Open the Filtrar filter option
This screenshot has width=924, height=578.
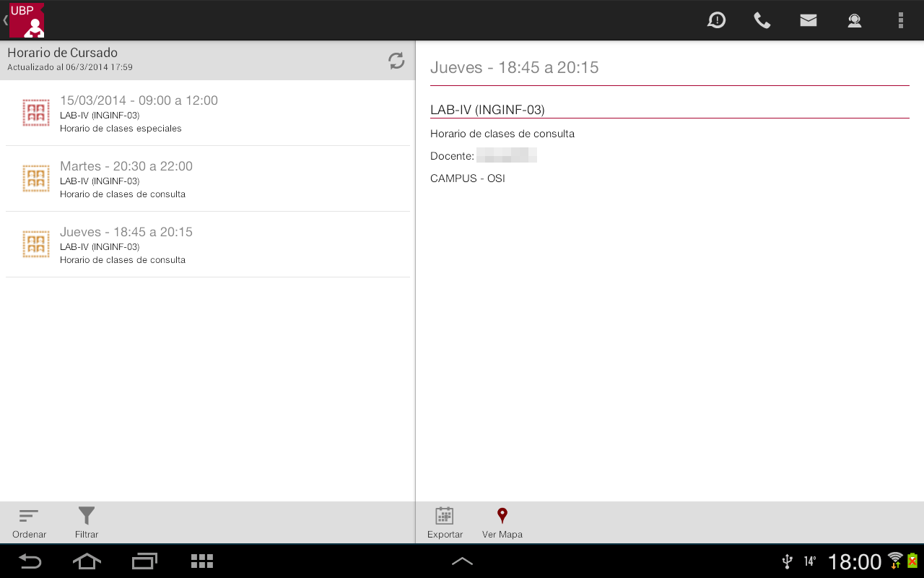point(87,523)
